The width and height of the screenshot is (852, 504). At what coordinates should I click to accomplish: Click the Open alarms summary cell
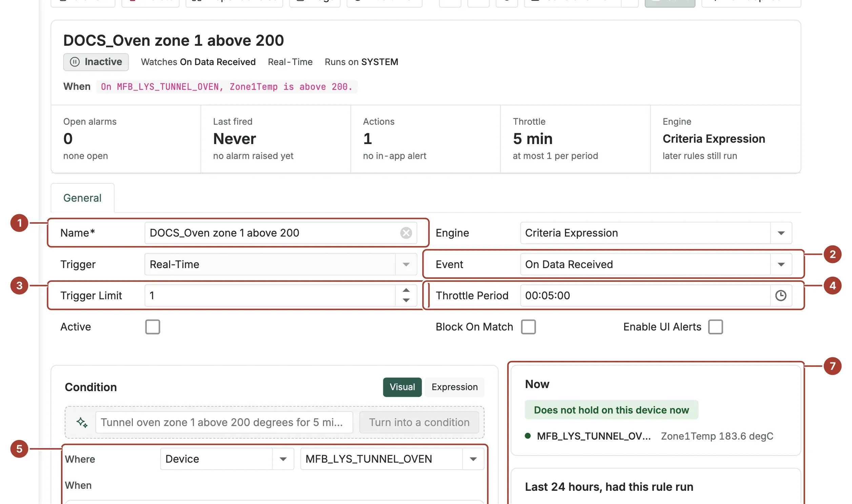126,139
